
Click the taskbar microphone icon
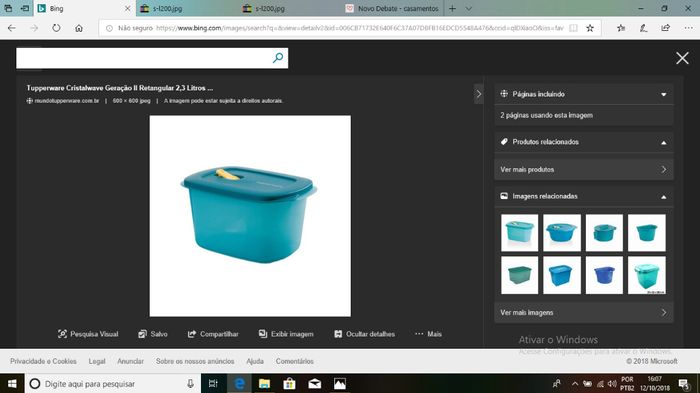tap(191, 384)
